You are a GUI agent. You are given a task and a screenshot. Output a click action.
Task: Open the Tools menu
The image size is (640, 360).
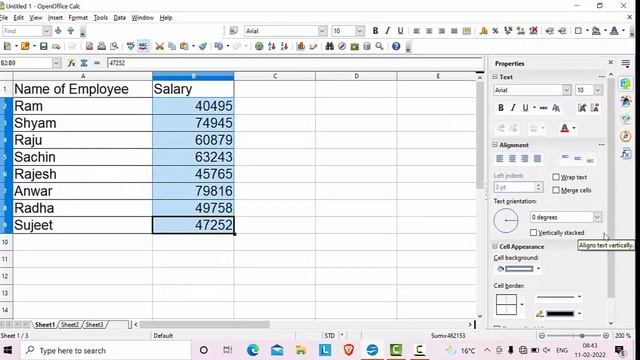(100, 18)
